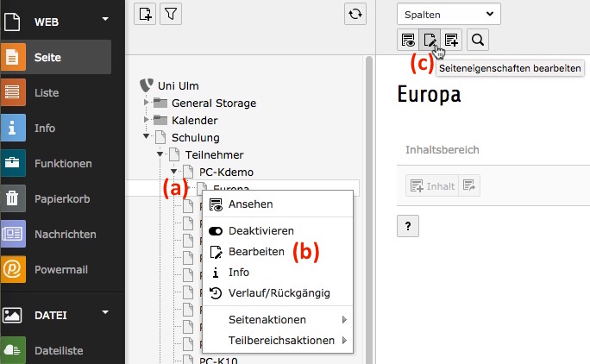Choose Info from context menu
This screenshot has width=590, height=364.
click(278, 273)
